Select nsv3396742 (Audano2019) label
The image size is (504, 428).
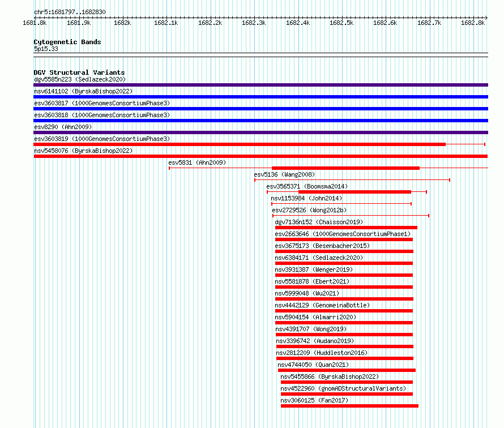(x=315, y=341)
